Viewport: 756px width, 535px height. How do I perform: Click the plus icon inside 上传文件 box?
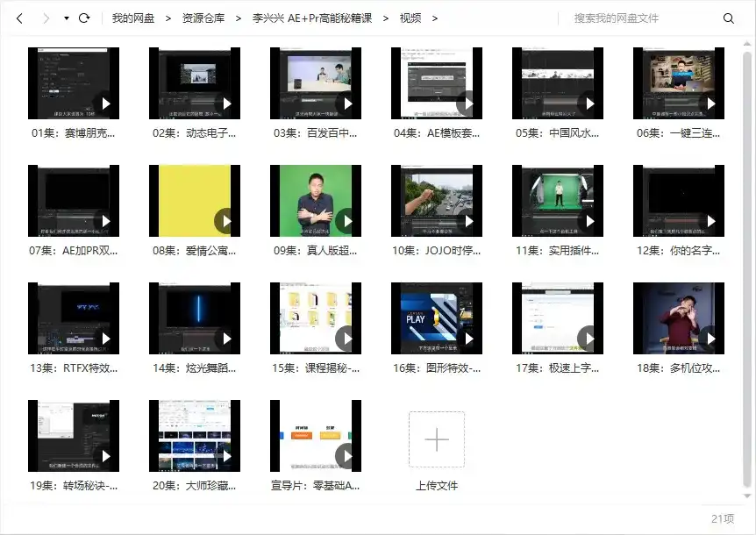click(438, 439)
